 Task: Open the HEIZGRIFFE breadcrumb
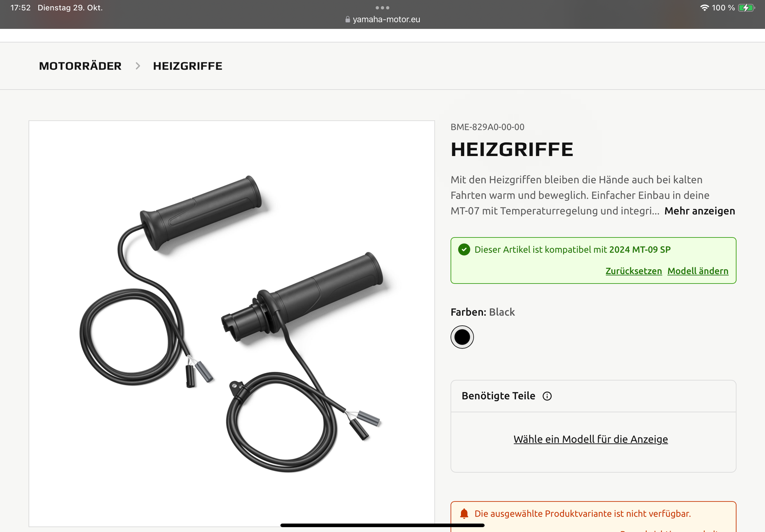click(x=187, y=66)
